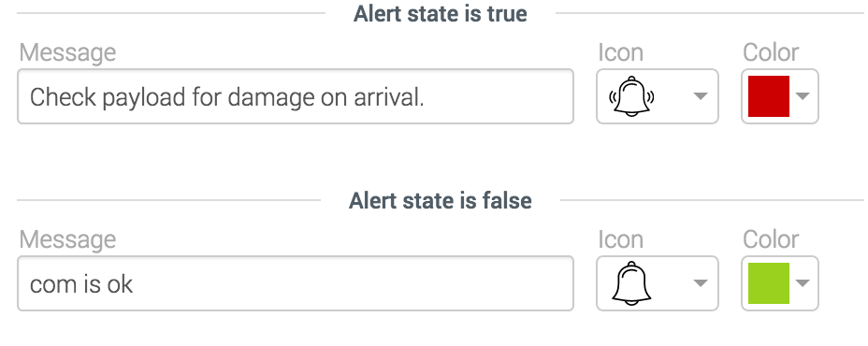
Task: Click the ringing bell icon for true state
Action: pyautogui.click(x=631, y=96)
